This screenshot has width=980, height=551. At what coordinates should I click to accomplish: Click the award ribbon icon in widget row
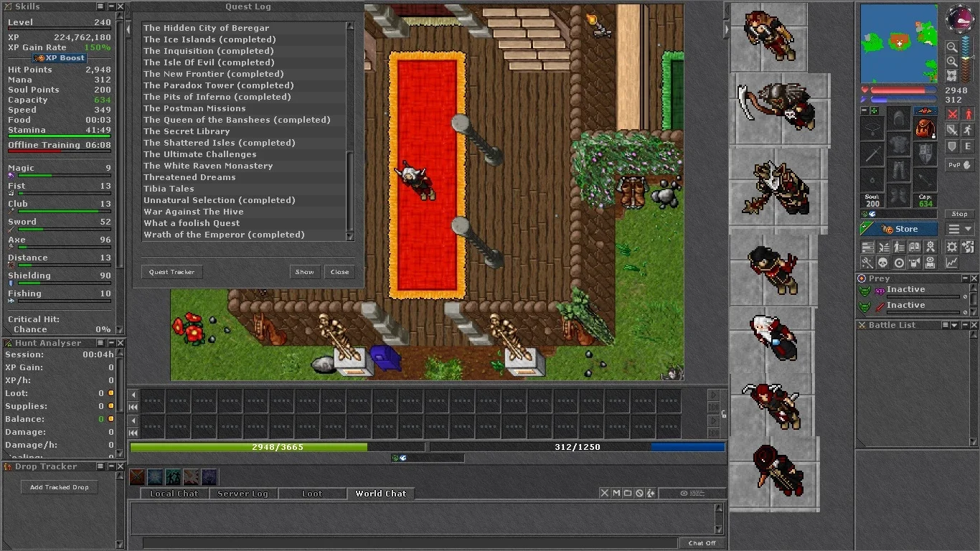pos(930,246)
